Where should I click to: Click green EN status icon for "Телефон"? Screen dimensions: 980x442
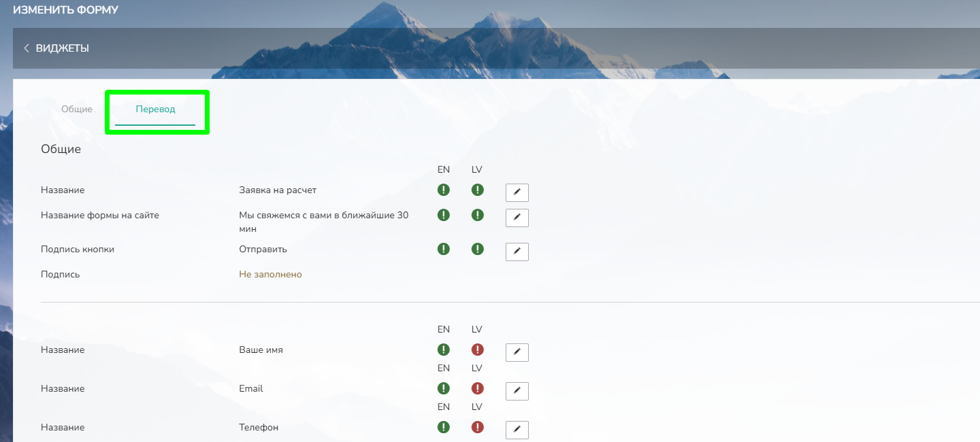(444, 428)
